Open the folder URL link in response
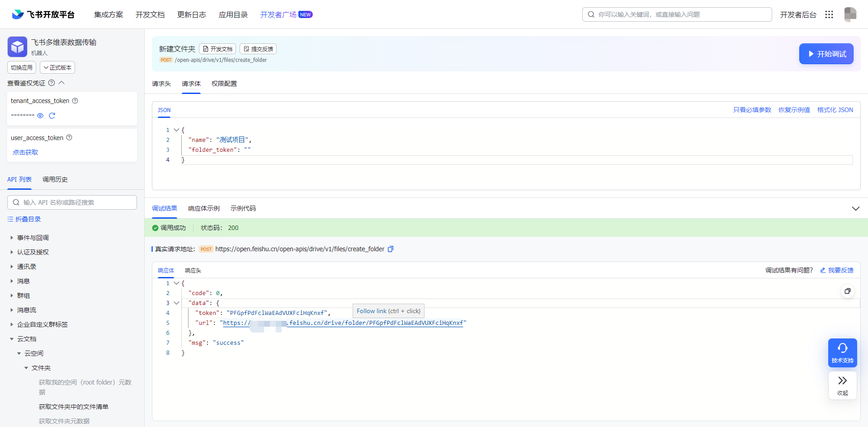 pos(343,323)
